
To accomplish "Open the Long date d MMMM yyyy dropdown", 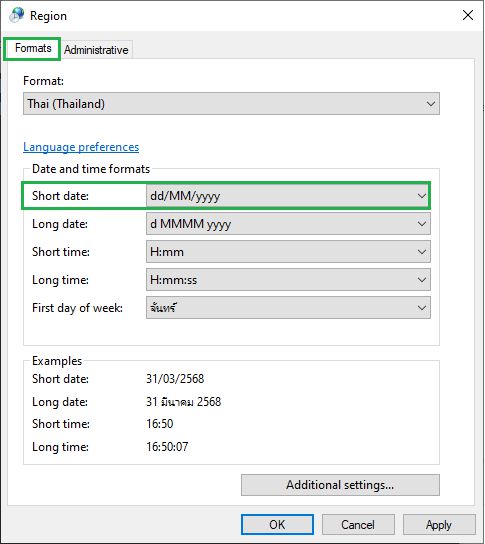I will click(x=288, y=224).
